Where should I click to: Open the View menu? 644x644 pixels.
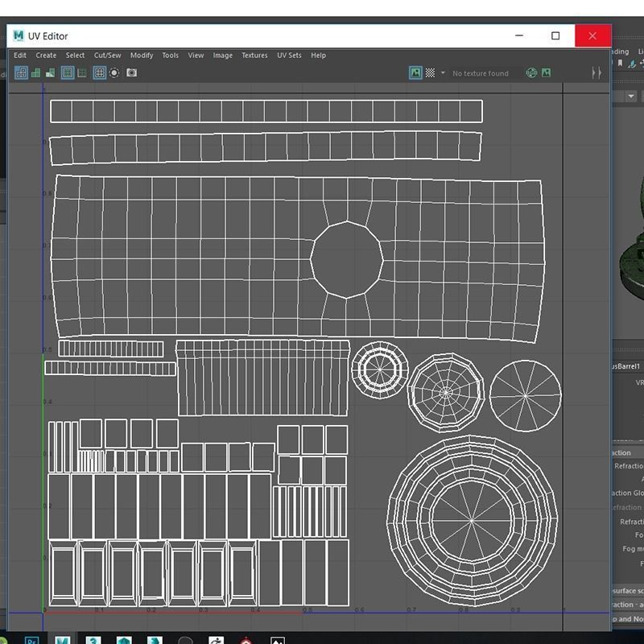(196, 56)
